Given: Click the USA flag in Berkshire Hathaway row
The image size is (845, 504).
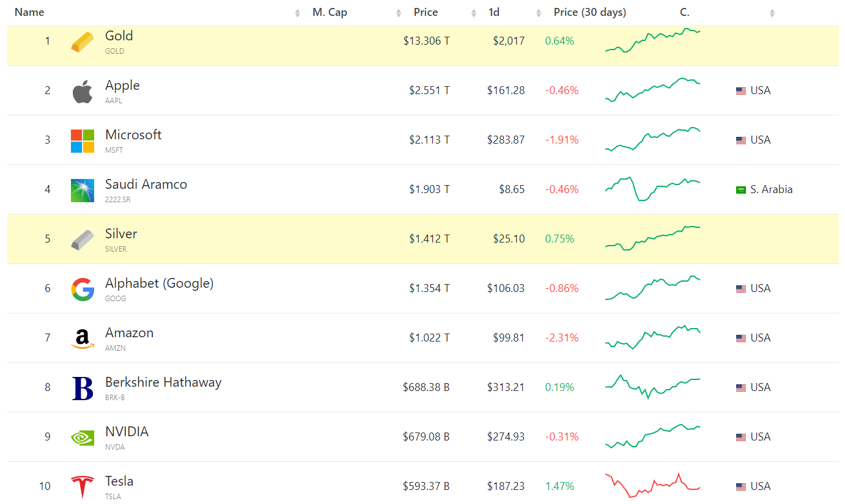Looking at the screenshot, I should tap(741, 387).
